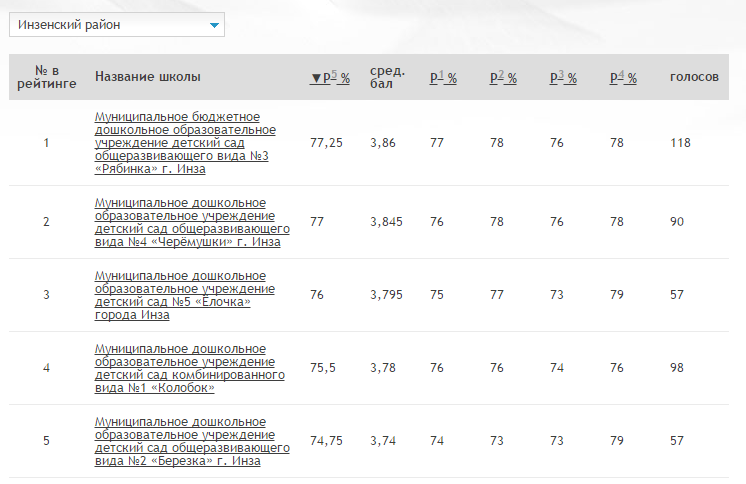Sort table by the P2 % column

tap(503, 77)
